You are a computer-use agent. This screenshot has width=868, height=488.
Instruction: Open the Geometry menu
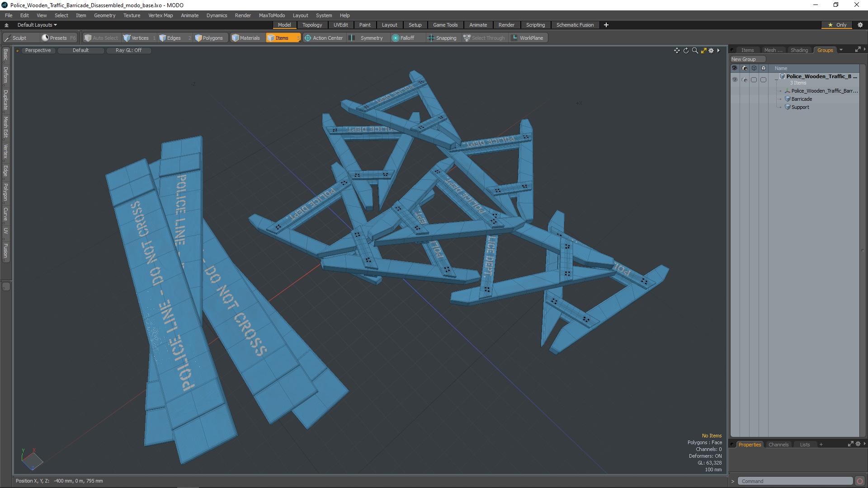(104, 15)
